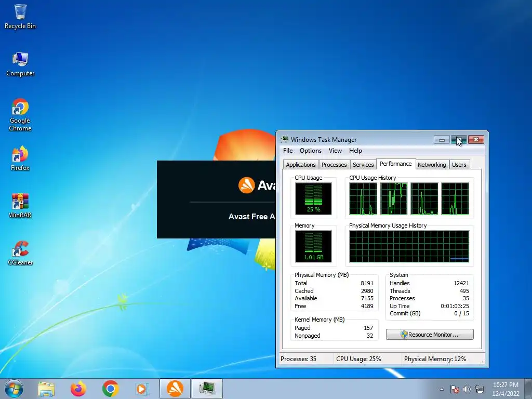Click the Avast logo in the splash window
This screenshot has width=532, height=399.
[247, 185]
